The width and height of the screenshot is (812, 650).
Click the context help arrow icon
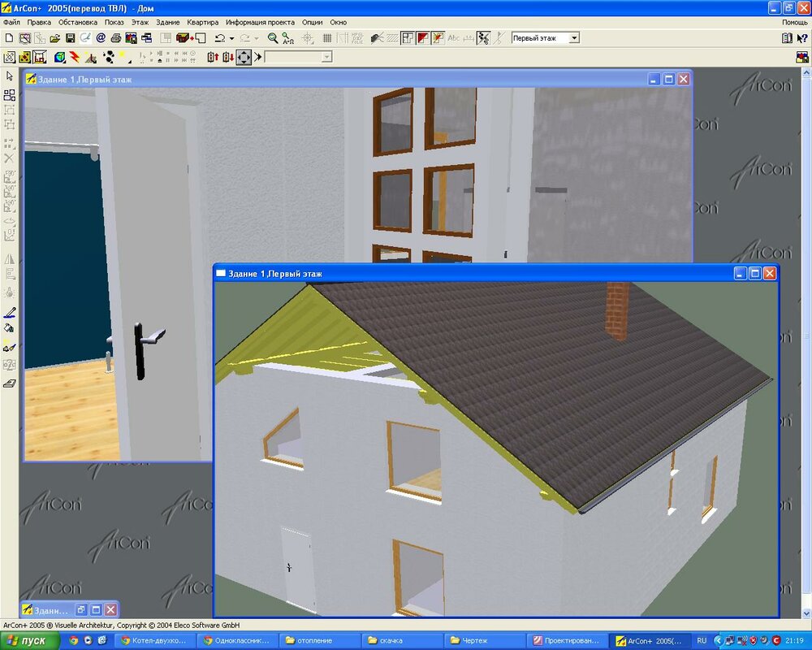tap(802, 38)
